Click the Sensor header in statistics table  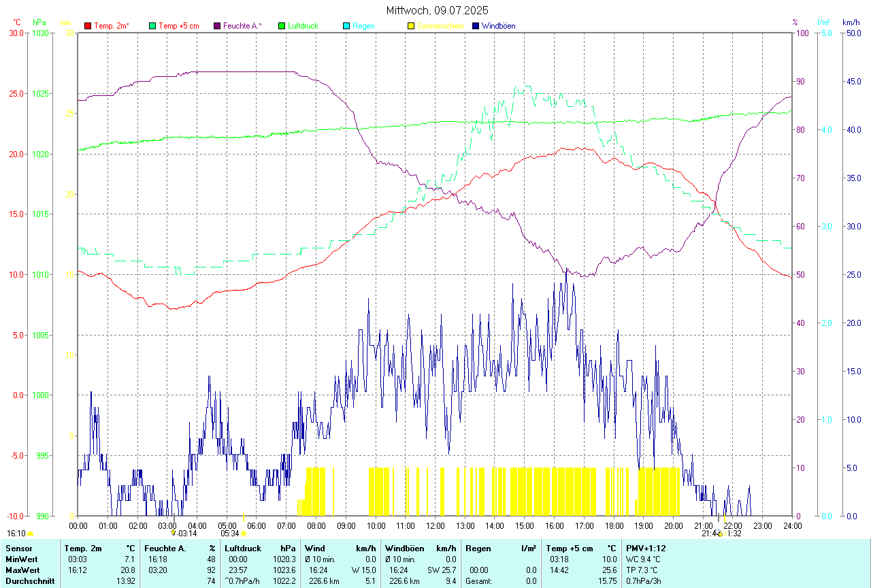tap(18, 548)
